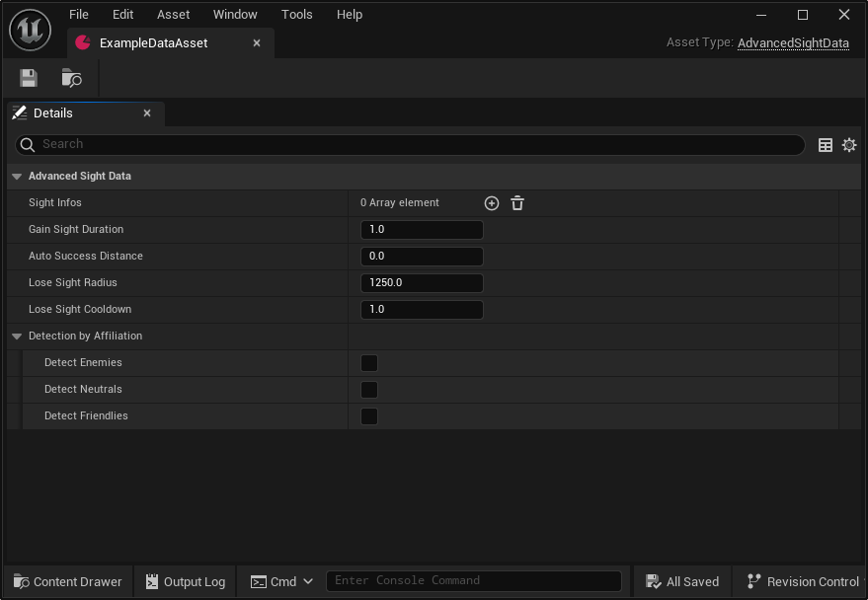Image resolution: width=868 pixels, height=600 pixels.
Task: Open the Tools menu
Action: pos(296,15)
